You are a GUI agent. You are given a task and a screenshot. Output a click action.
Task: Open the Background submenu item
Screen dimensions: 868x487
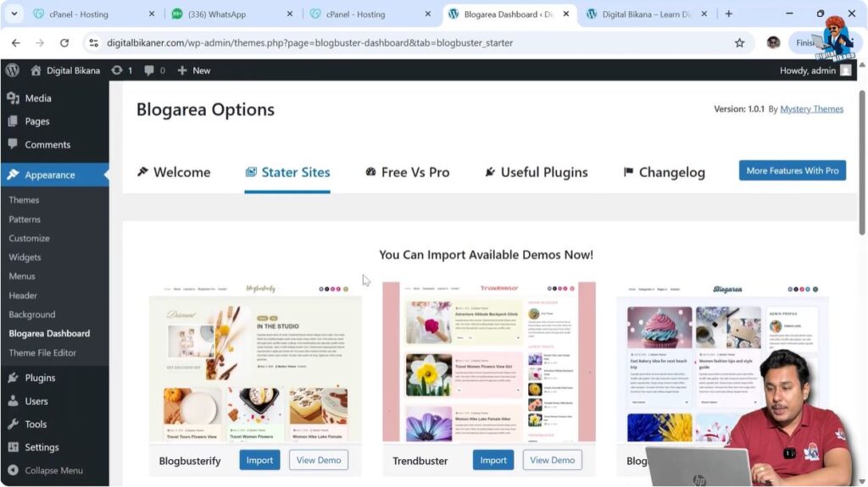[31, 313]
